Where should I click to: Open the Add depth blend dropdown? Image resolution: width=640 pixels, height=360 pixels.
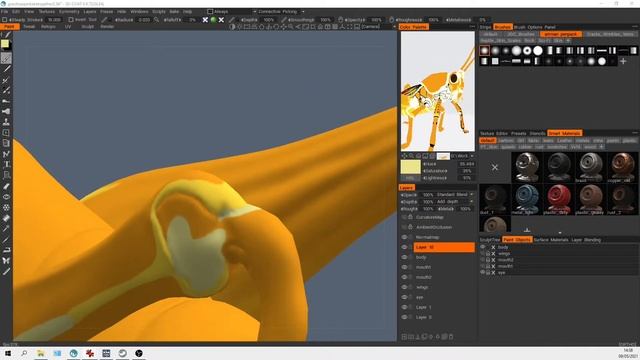click(455, 202)
